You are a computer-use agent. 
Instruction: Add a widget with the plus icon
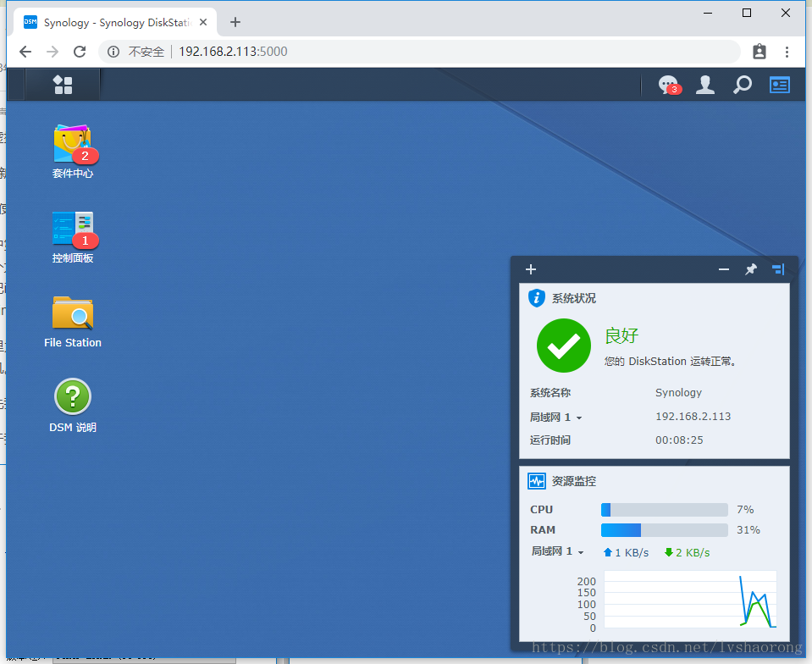531,269
